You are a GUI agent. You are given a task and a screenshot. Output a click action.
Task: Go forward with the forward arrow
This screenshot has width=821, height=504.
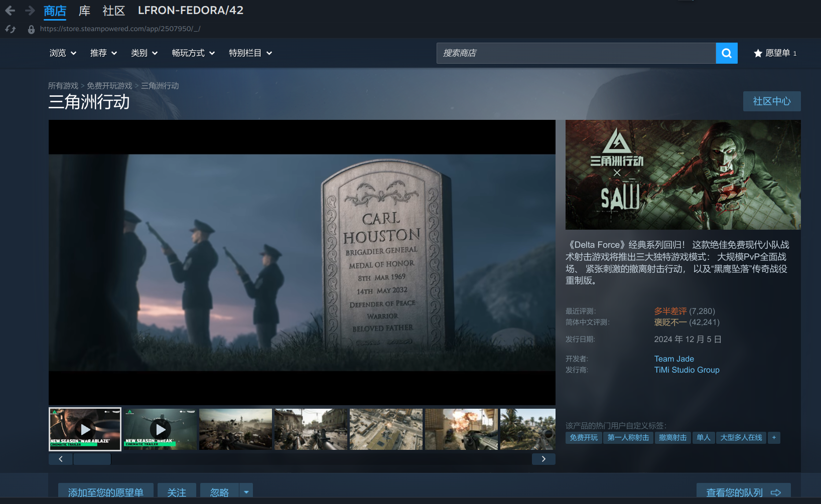[x=30, y=11]
